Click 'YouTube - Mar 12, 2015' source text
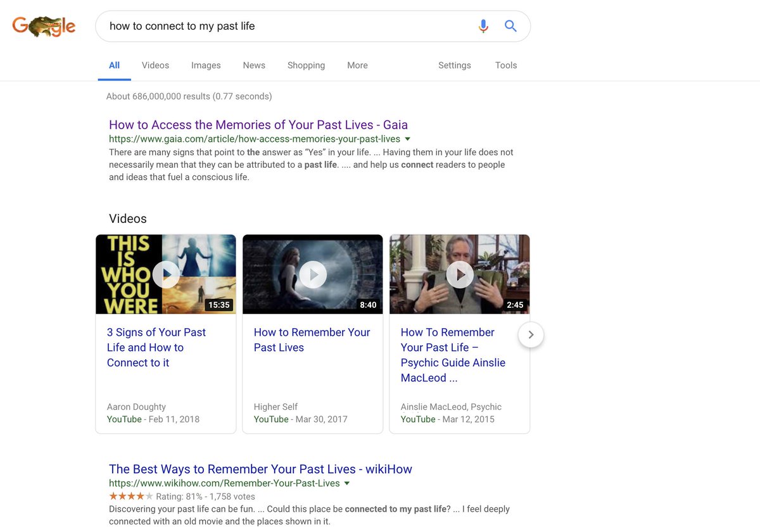 (x=447, y=419)
